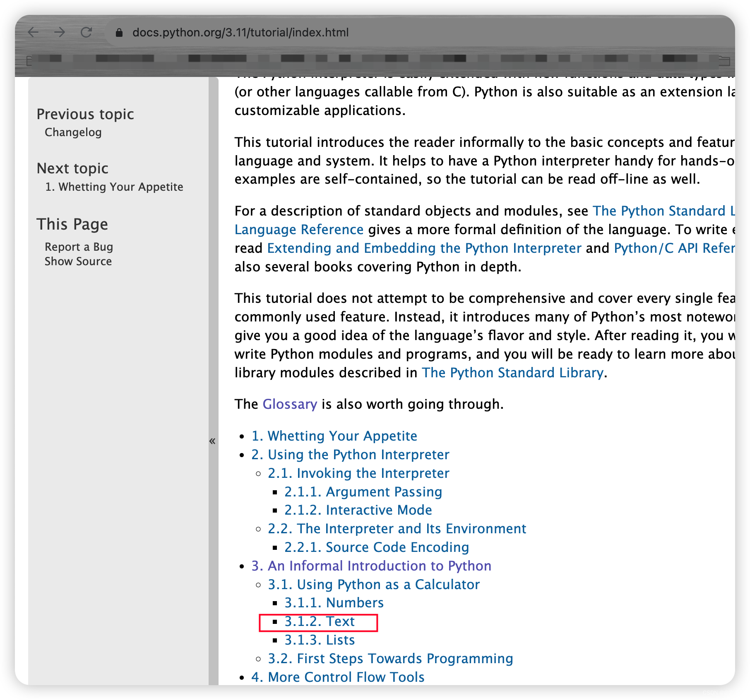Click the Show Source link
This screenshot has height=700, width=750.
coord(78,261)
